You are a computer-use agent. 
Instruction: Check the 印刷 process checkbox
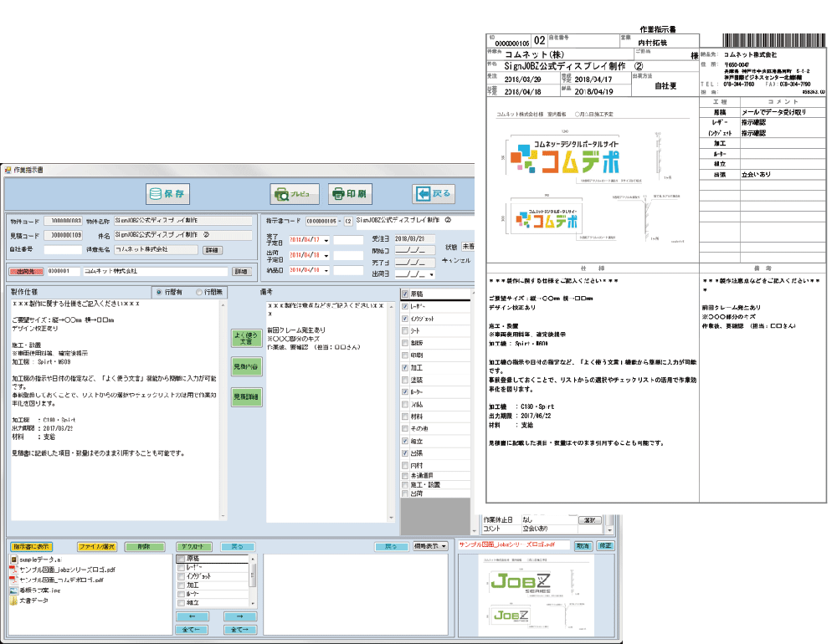pos(405,355)
